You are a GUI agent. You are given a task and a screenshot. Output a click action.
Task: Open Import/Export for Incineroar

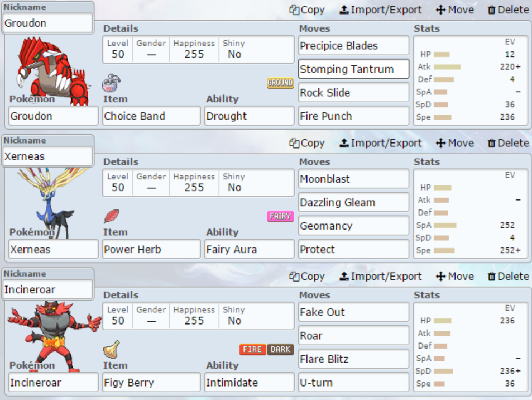pos(380,276)
